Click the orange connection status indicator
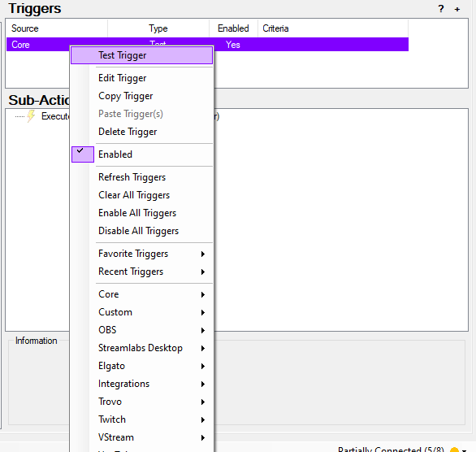 point(454,450)
